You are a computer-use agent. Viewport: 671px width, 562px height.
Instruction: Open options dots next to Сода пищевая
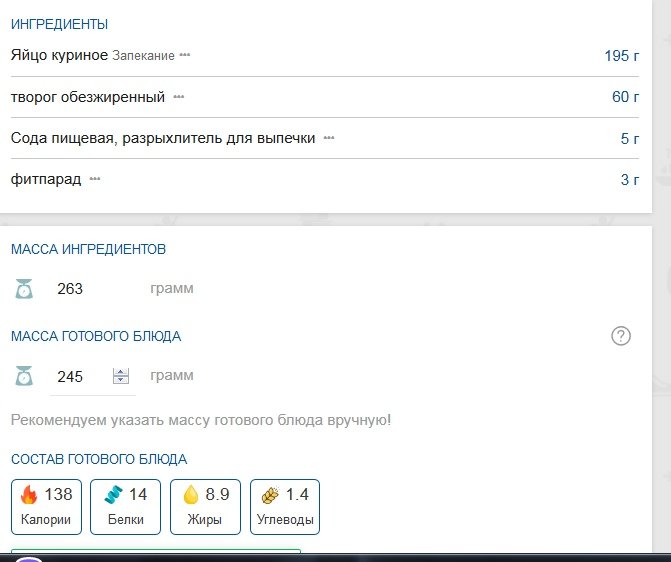coord(329,138)
